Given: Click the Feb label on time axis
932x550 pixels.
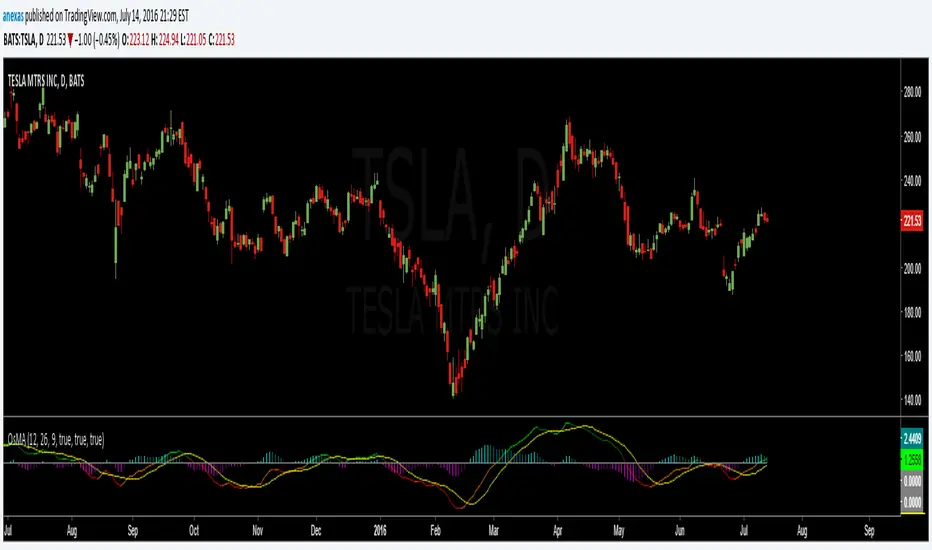Looking at the screenshot, I should [435, 530].
